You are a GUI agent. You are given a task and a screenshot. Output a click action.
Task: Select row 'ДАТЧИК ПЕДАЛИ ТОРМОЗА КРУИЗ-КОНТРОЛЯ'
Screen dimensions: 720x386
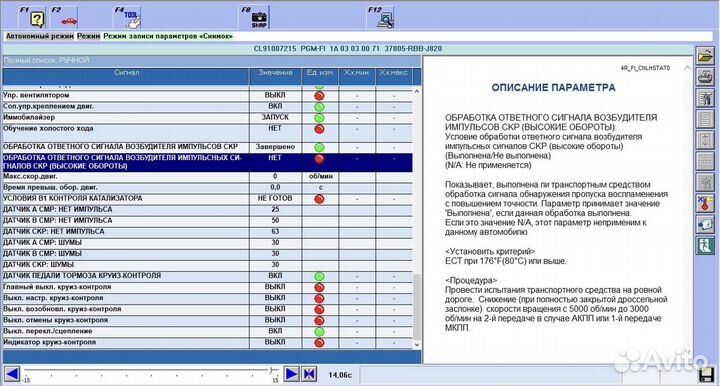208,276
